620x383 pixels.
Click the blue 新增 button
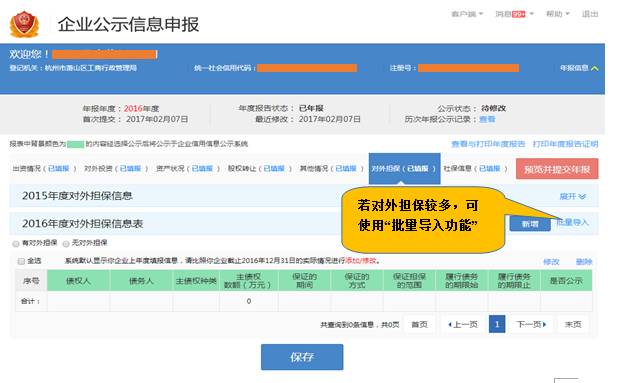pos(530,224)
